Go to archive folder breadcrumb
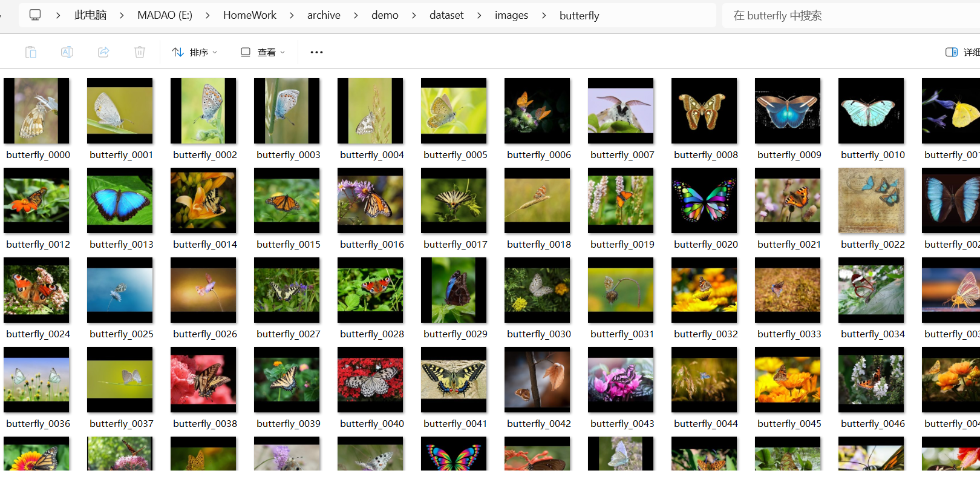 pyautogui.click(x=324, y=15)
